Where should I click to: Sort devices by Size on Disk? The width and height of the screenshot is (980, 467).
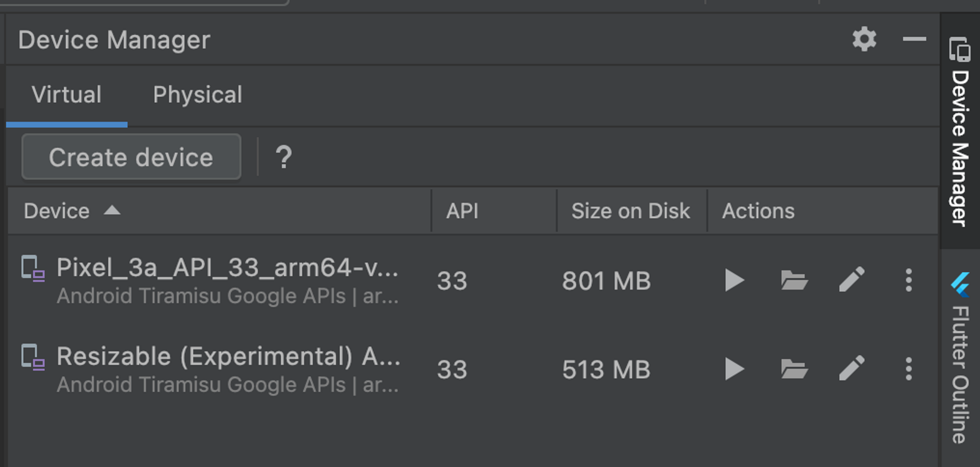click(630, 211)
